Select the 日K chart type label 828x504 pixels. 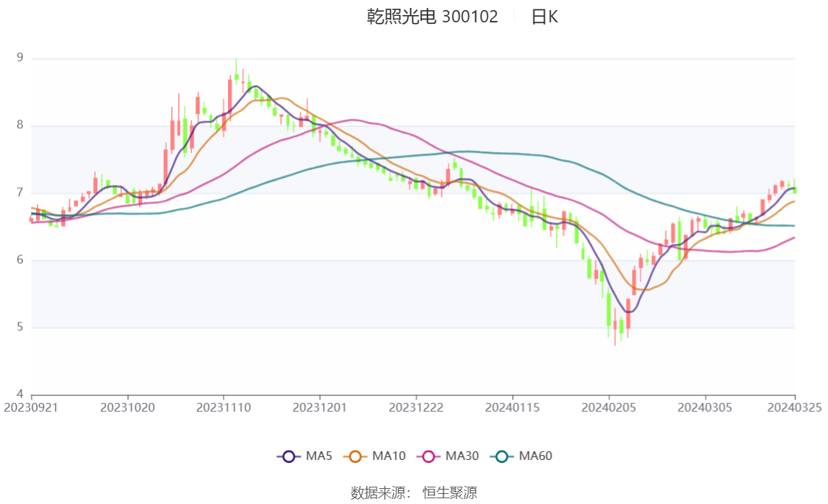545,17
